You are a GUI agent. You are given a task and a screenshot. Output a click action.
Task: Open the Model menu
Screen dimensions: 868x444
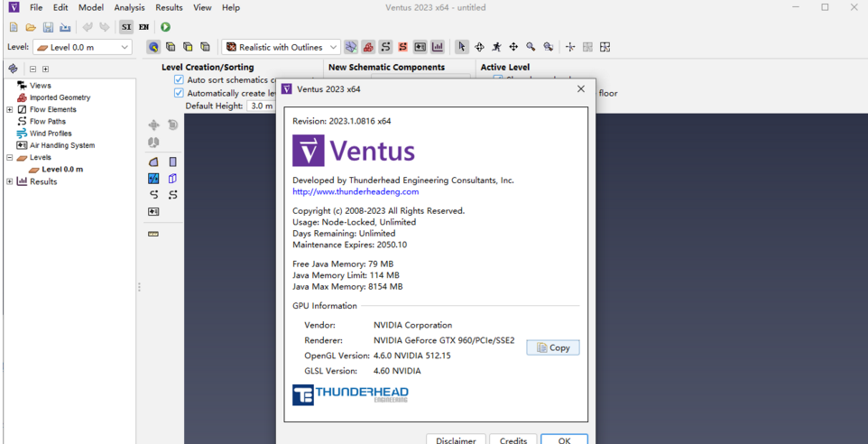pyautogui.click(x=91, y=8)
